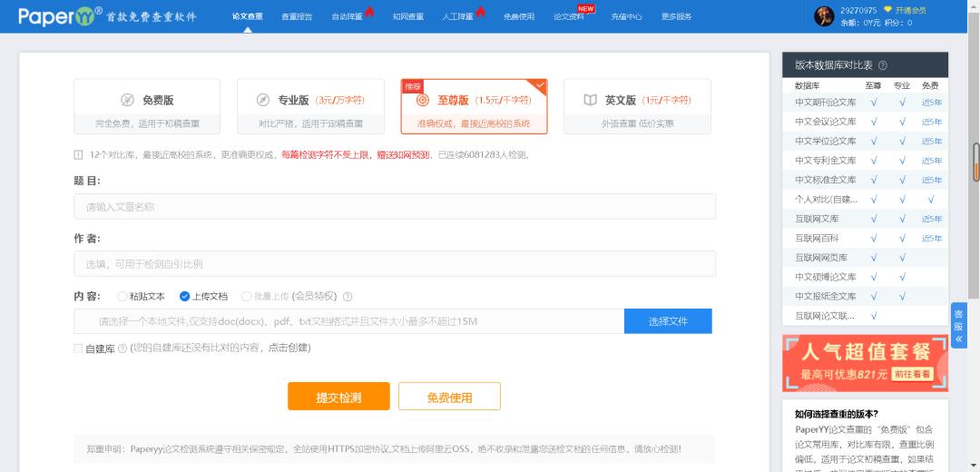Screen dimensions: 980x472
Task: Click the compass icon on 专业版 card
Action: click(263, 100)
